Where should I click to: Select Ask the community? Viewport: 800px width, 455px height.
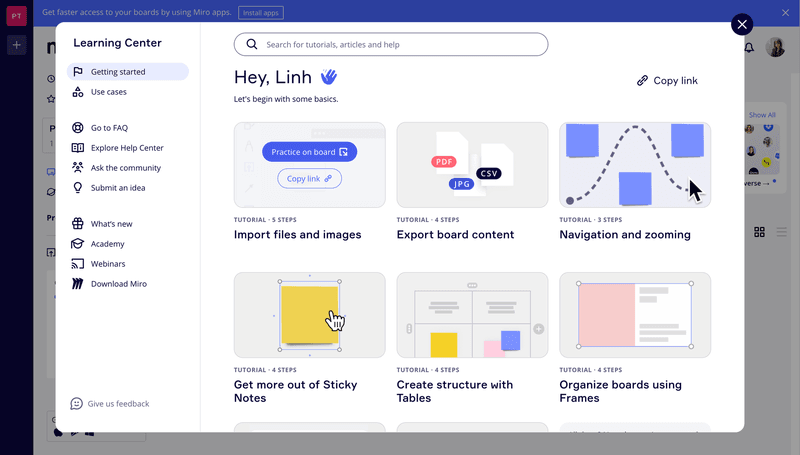[128, 167]
